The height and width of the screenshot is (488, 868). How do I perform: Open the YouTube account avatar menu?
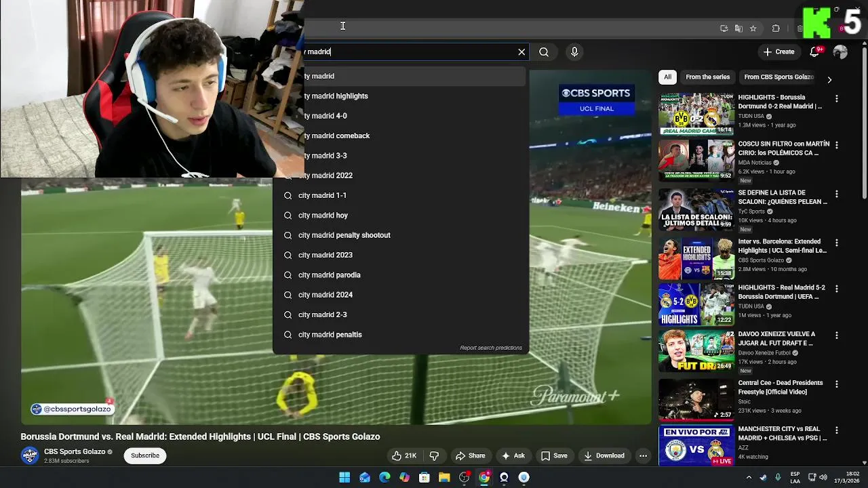(x=840, y=52)
